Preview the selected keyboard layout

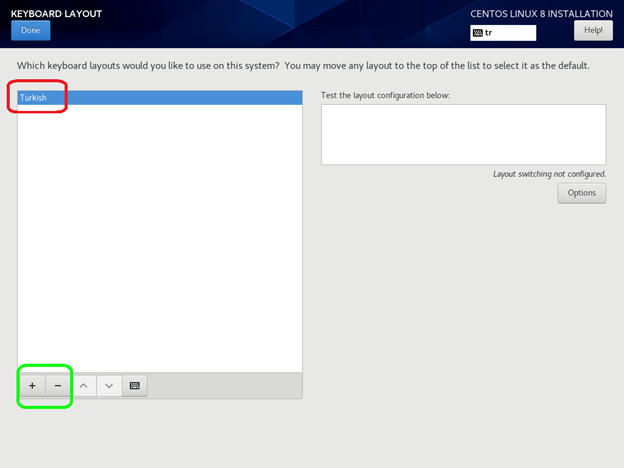[135, 386]
